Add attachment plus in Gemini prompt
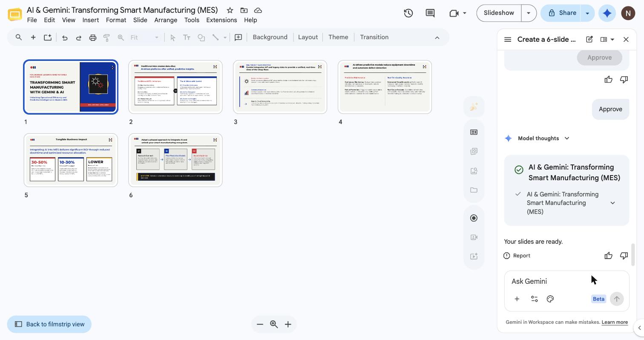This screenshot has height=340, width=644. [517, 299]
